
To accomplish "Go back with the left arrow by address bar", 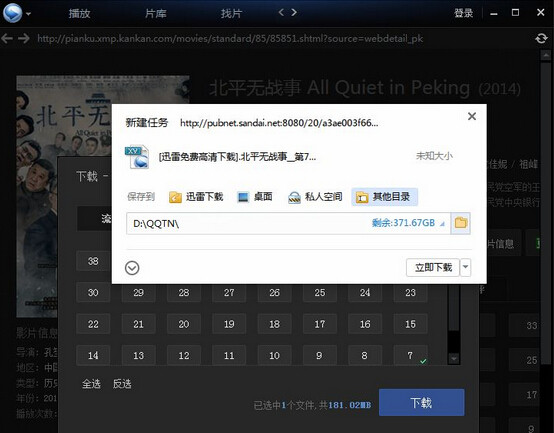I will (x=7, y=38).
